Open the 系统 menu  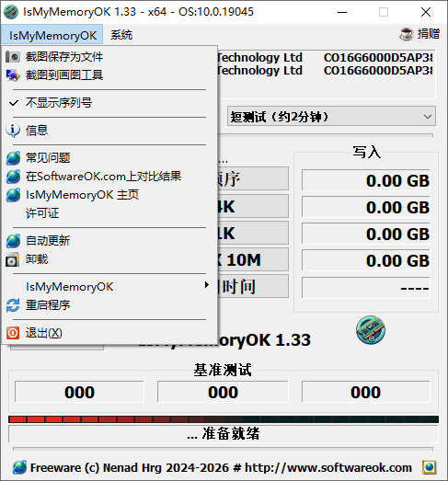pos(121,35)
